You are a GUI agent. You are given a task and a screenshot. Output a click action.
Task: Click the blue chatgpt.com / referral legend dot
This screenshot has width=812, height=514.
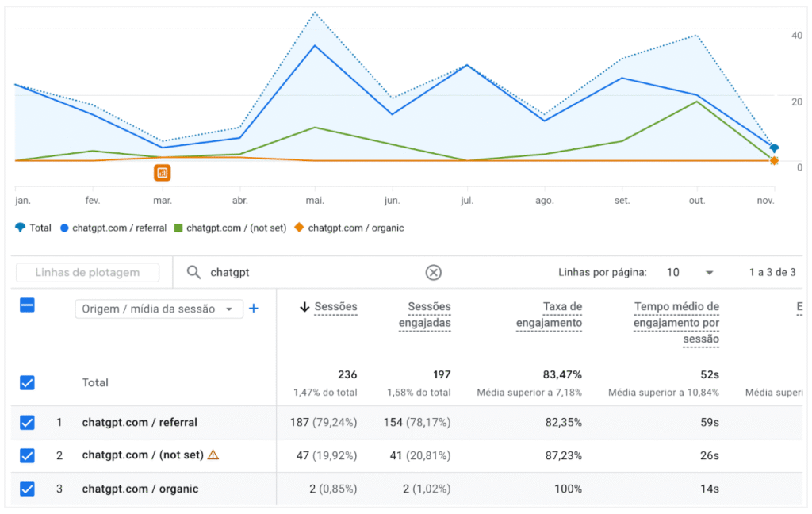point(65,228)
